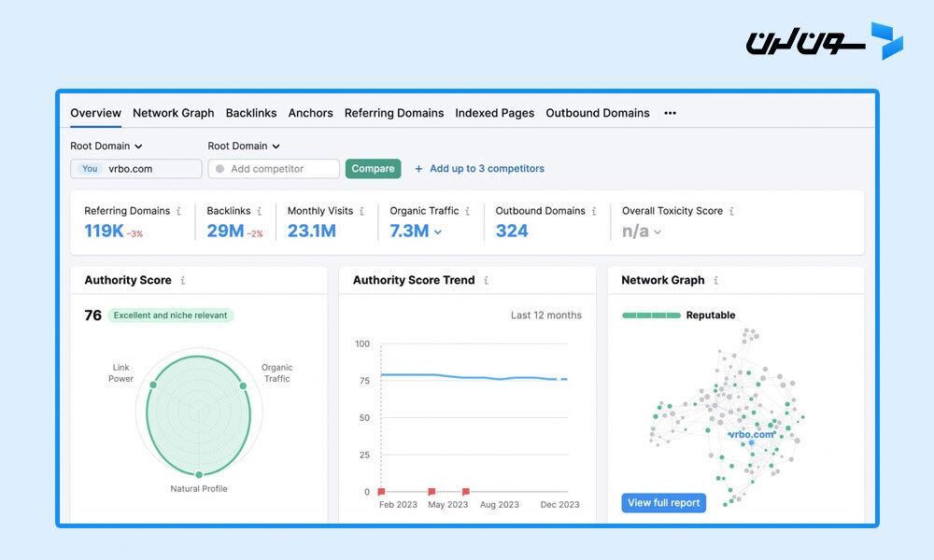This screenshot has height=560, width=934.
Task: Click the 119K referring domains value
Action: point(104,231)
